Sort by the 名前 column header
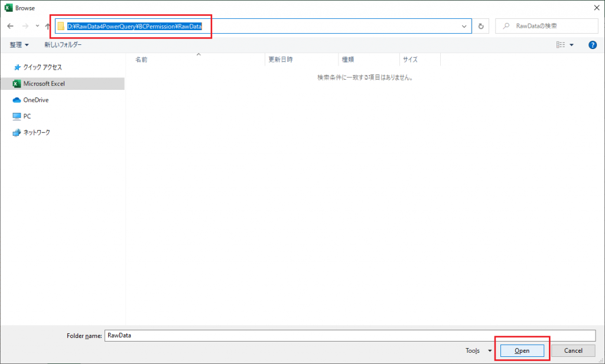The image size is (605, 364). 141,60
